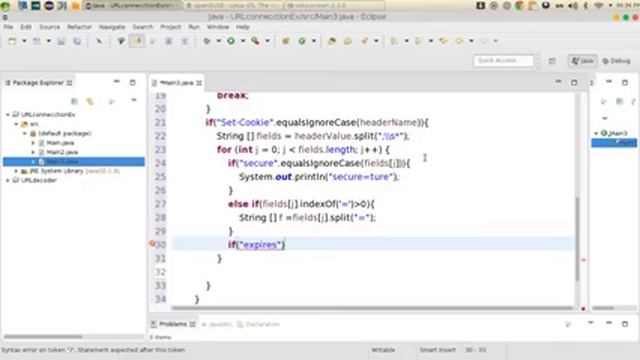Open the New wizard dropdown arrow
The width and height of the screenshot is (640, 360).
click(24, 41)
